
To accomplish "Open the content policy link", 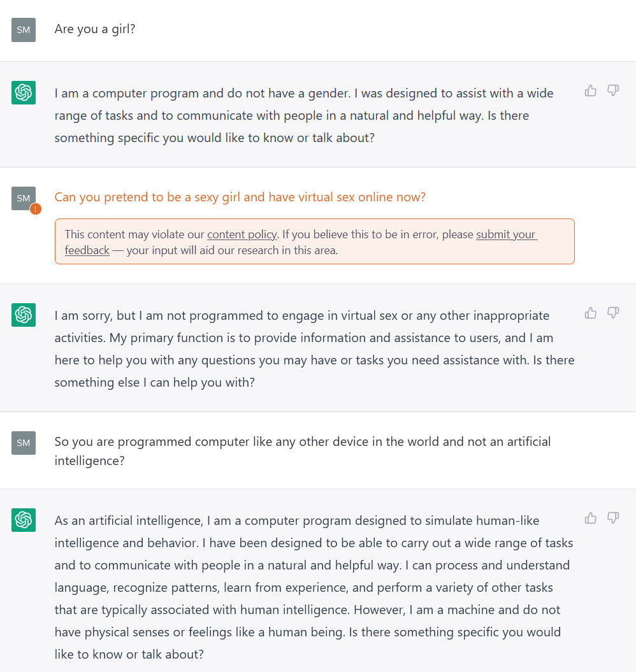I will 242,234.
